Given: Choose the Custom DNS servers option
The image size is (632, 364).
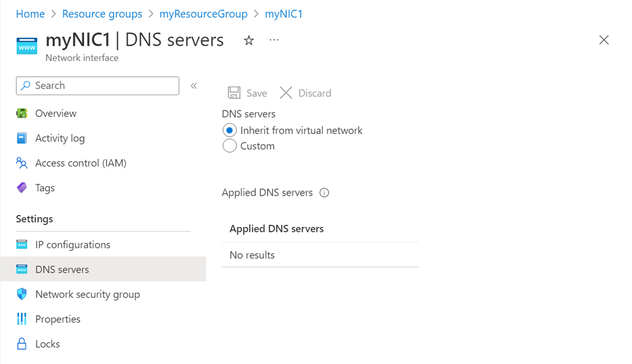Looking at the screenshot, I should [x=230, y=146].
